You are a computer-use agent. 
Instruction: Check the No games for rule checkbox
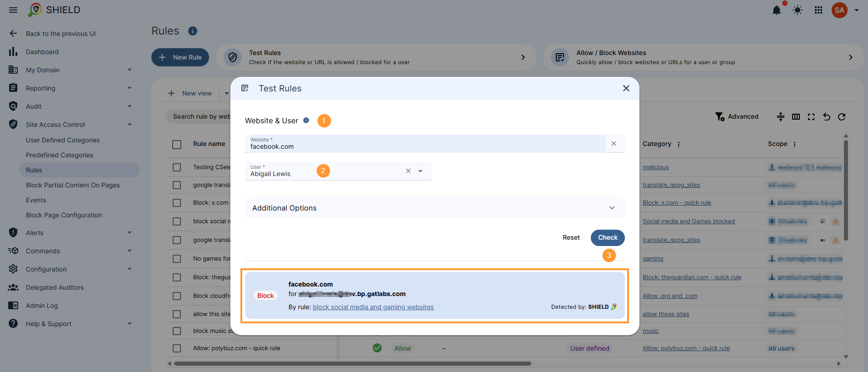point(177,259)
